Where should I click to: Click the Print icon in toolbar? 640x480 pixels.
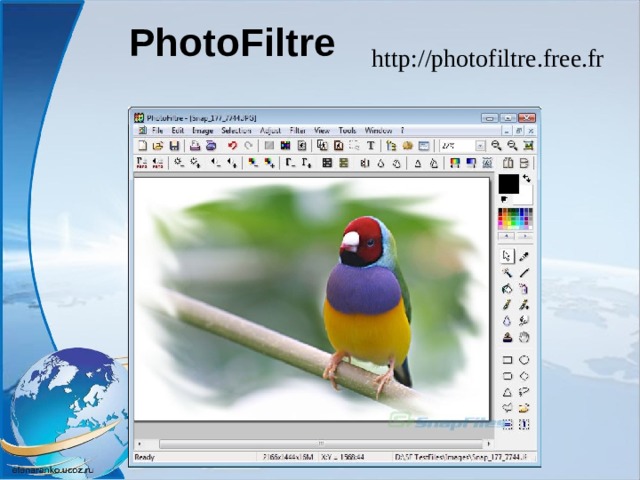(195, 145)
